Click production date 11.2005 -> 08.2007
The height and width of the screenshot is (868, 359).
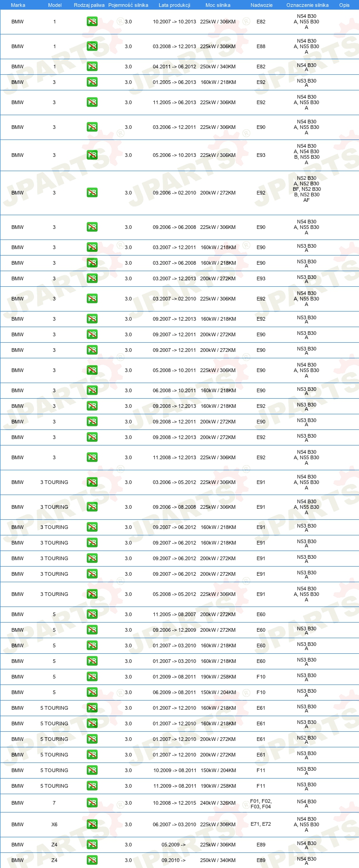[174, 614]
